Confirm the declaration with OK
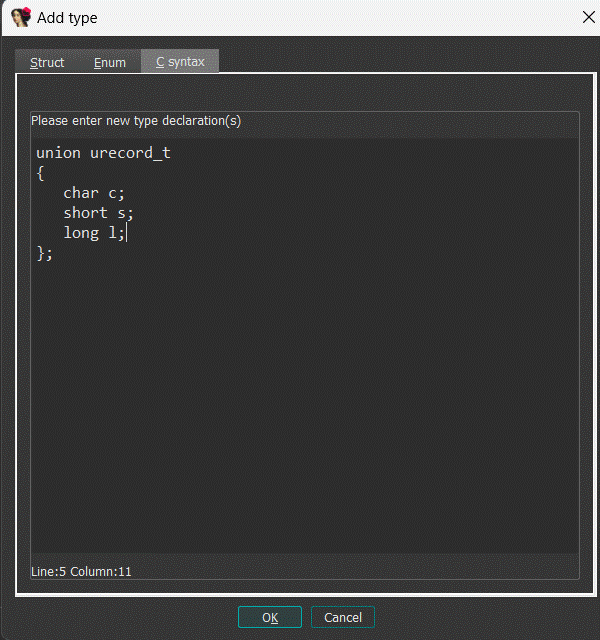Image resolution: width=600 pixels, height=640 pixels. click(270, 617)
